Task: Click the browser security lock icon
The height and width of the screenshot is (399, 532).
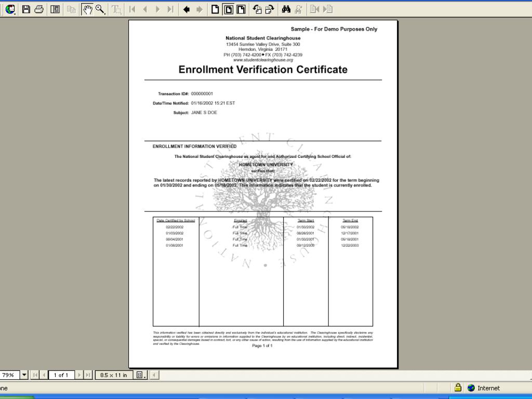Action: (458, 388)
